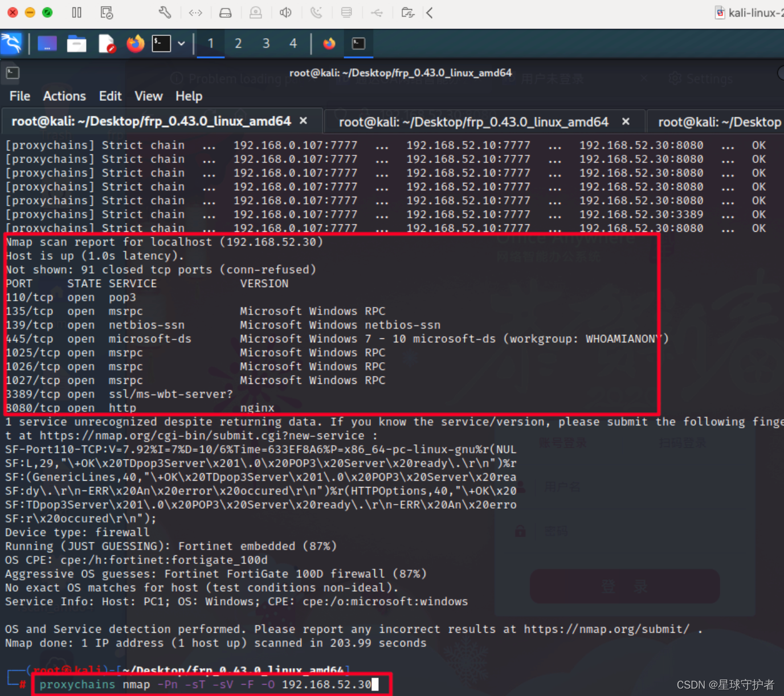
Task: Open the File menu
Action: [19, 96]
